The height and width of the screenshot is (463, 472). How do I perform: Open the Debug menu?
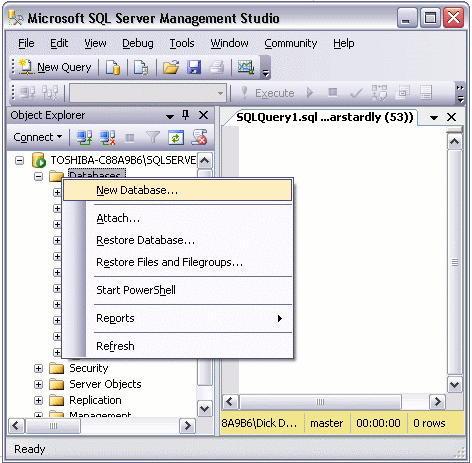click(138, 43)
